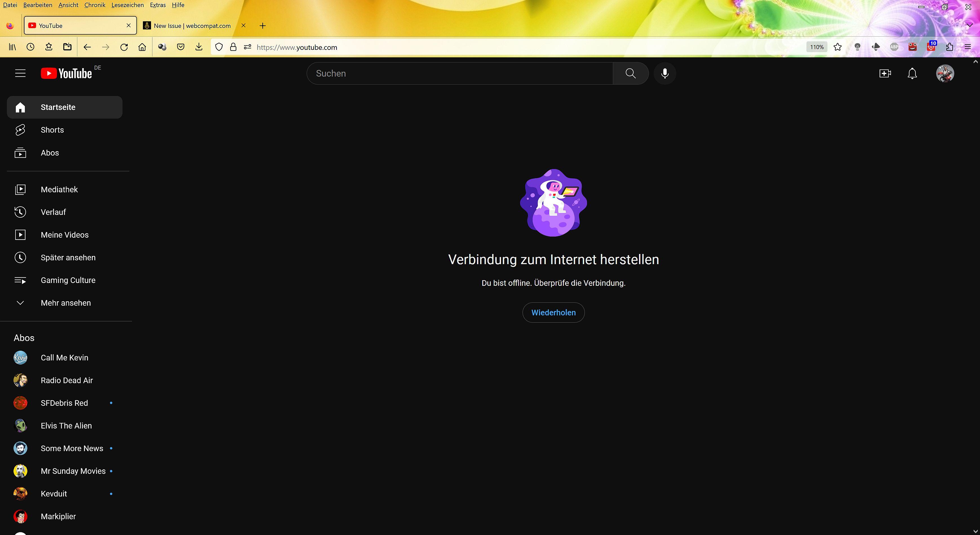Click inside the Suchen search field
The height and width of the screenshot is (535, 980).
456,73
